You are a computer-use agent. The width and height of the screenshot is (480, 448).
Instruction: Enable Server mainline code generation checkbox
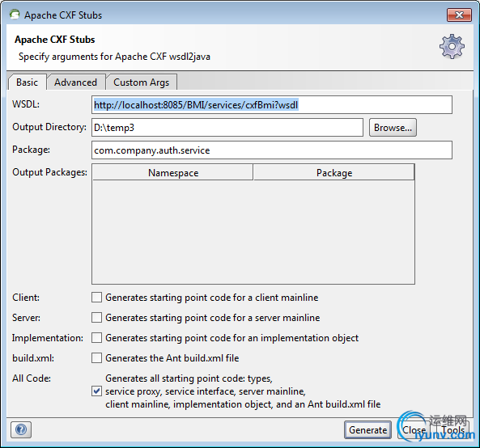pyautogui.click(x=97, y=318)
